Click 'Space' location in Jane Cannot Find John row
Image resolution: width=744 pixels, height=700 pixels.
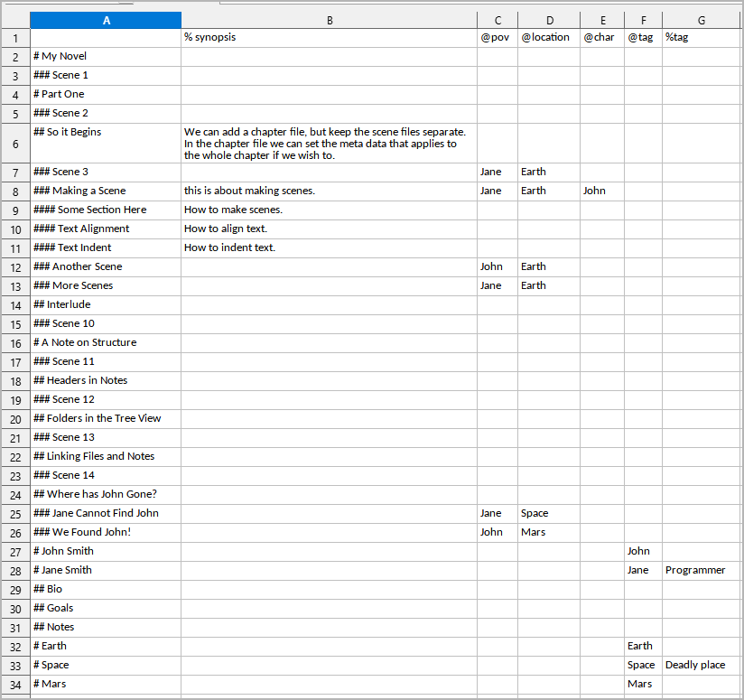549,515
